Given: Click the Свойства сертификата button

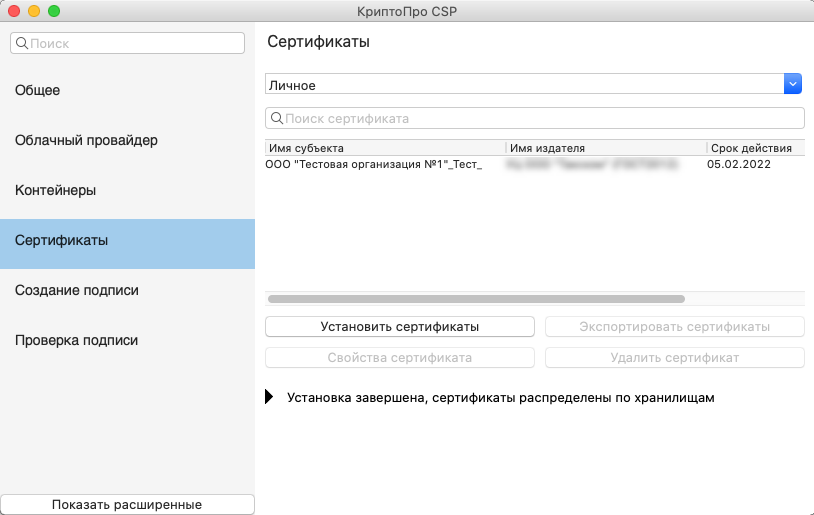Looking at the screenshot, I should (400, 357).
